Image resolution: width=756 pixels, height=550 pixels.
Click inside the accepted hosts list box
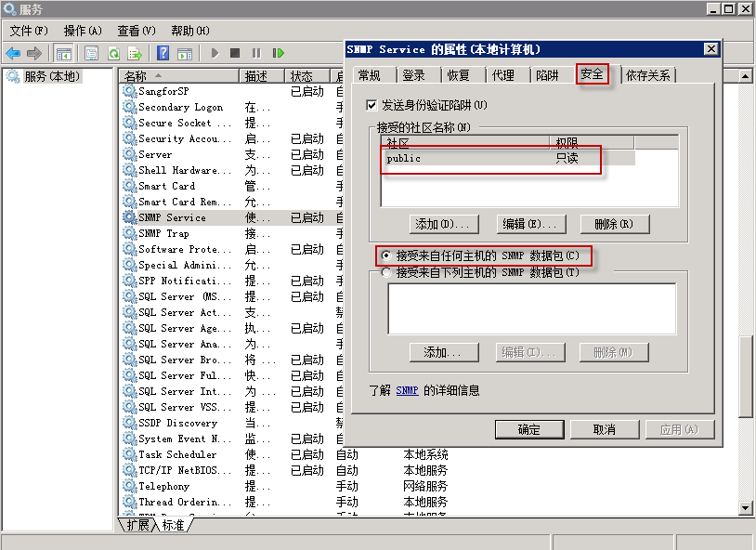(532, 308)
